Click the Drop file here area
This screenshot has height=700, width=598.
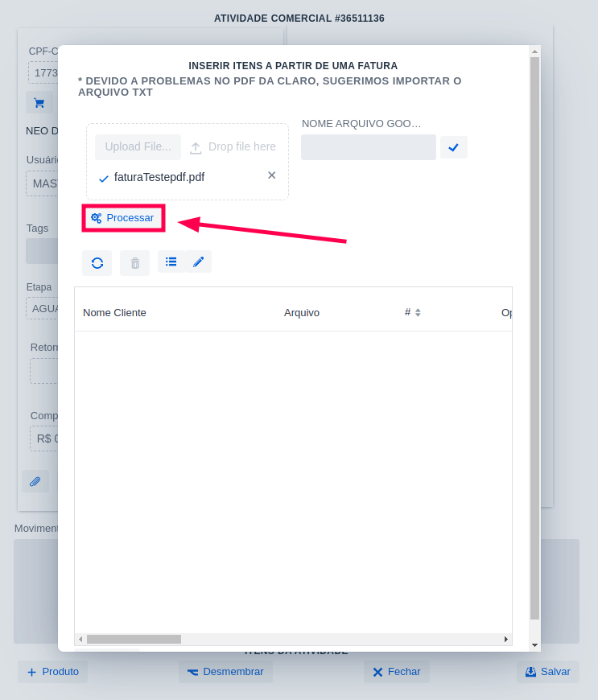click(x=233, y=146)
